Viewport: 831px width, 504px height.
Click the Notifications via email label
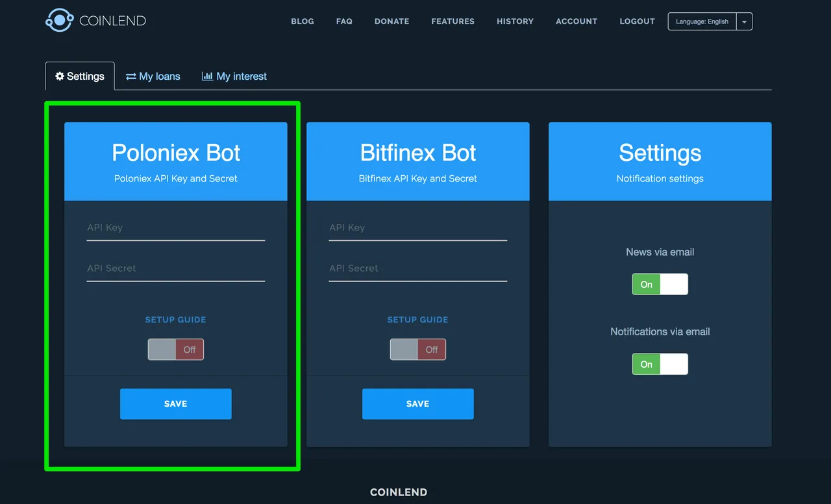(660, 331)
